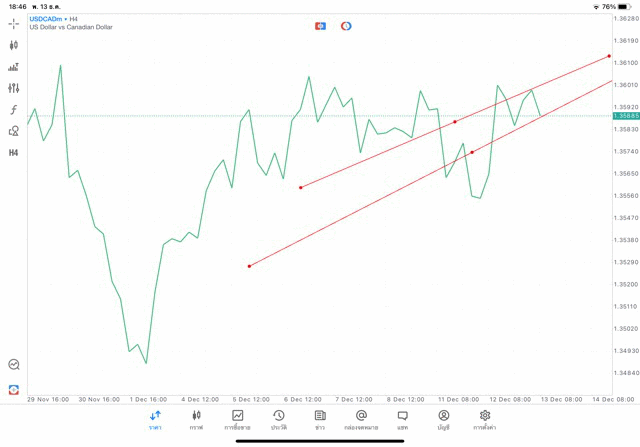Switch to the ราคา quotes tab
The image size is (640, 447).
pos(155,419)
